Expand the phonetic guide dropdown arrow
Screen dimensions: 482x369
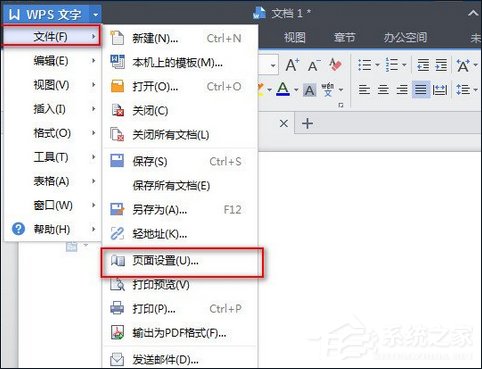pyautogui.click(x=341, y=90)
